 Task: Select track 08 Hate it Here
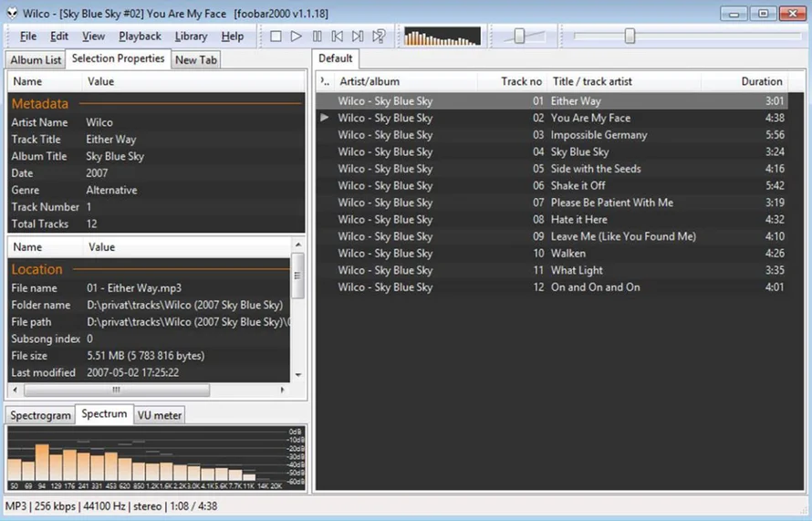[x=552, y=220]
